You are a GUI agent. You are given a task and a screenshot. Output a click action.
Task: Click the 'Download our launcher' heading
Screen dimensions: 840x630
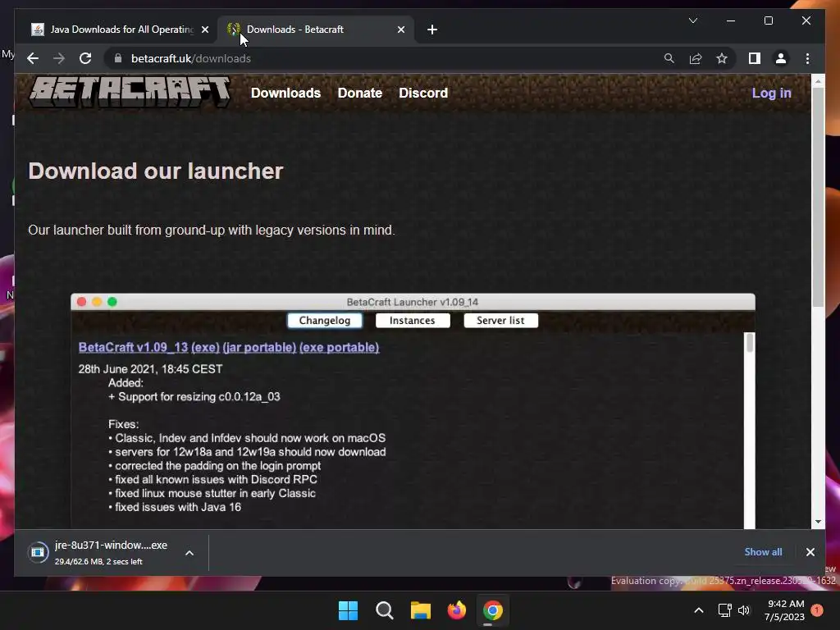[155, 171]
